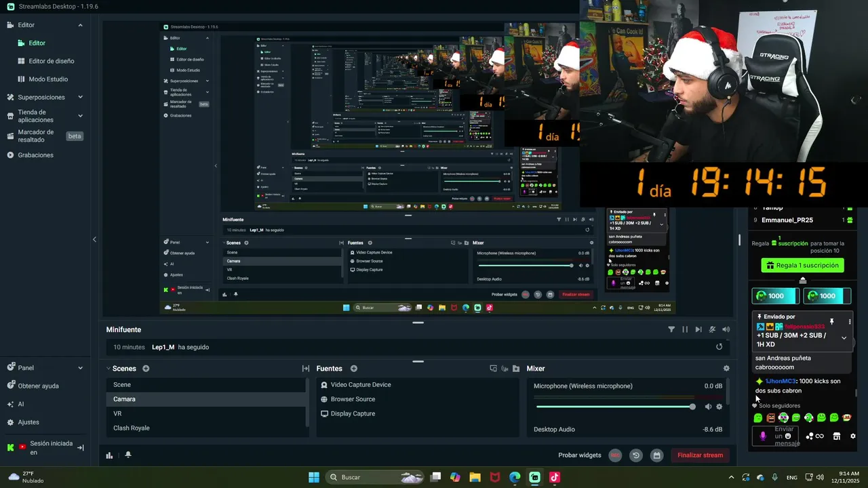Unpin the pinned chat message
Screen dimensions: 868x488
831,321
